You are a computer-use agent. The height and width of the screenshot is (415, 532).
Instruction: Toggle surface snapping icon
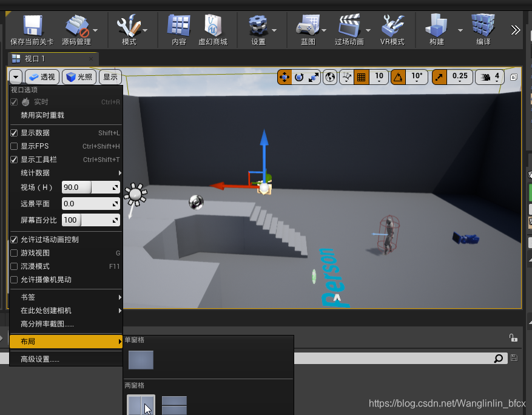(347, 78)
